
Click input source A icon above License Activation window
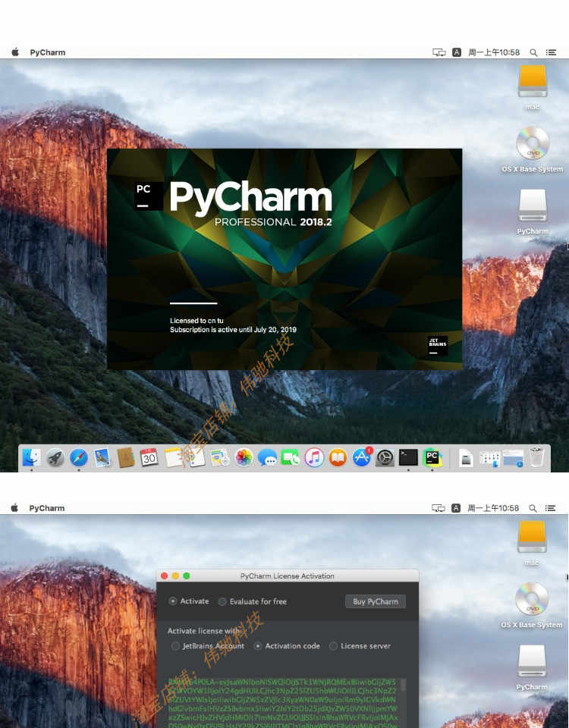[x=456, y=508]
